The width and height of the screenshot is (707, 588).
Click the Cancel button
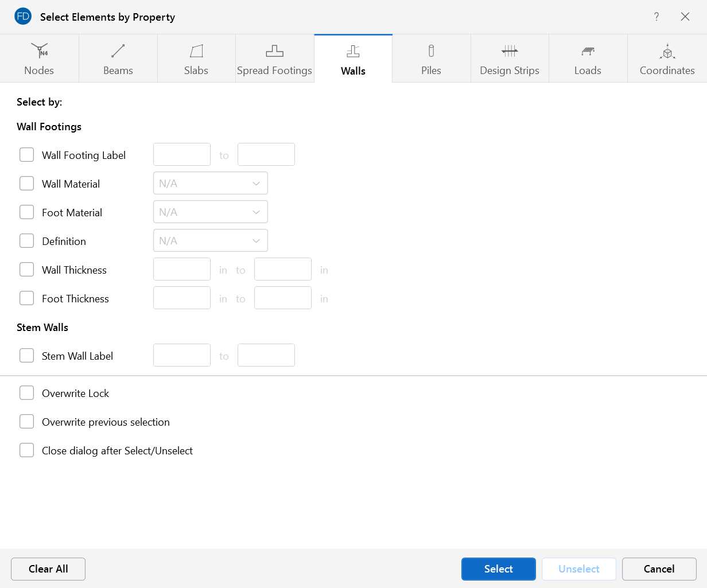[659, 569]
